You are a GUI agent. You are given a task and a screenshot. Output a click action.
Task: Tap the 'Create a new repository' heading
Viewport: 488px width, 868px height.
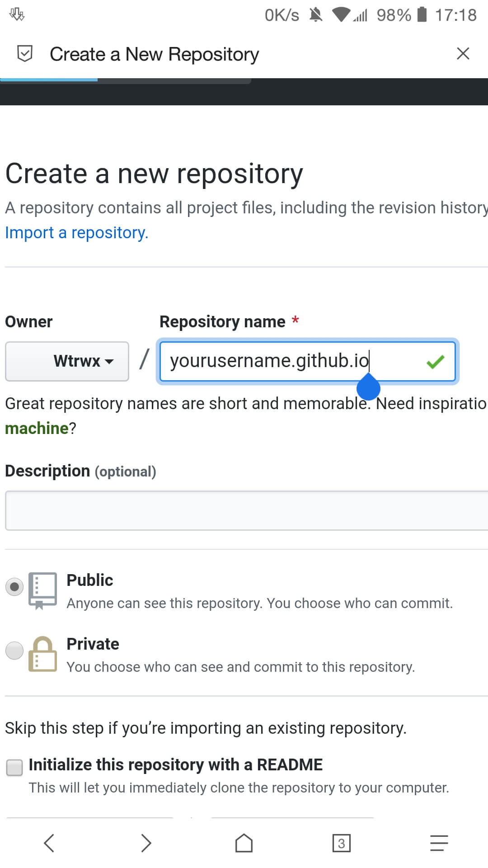(x=154, y=174)
